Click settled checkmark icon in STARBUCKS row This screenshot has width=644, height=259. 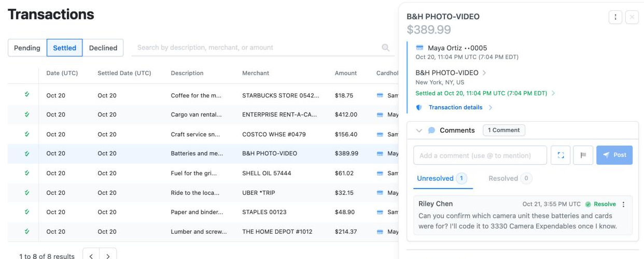[27, 95]
